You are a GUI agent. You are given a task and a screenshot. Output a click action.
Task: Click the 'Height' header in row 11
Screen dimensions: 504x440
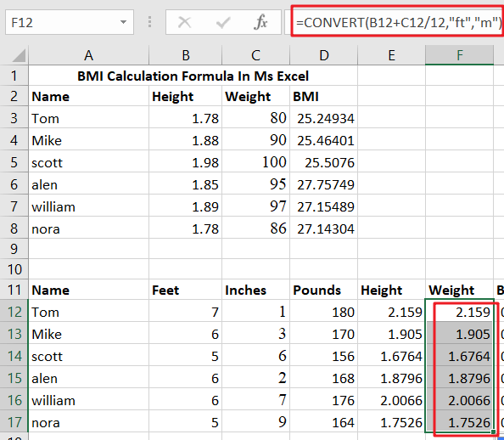click(391, 290)
